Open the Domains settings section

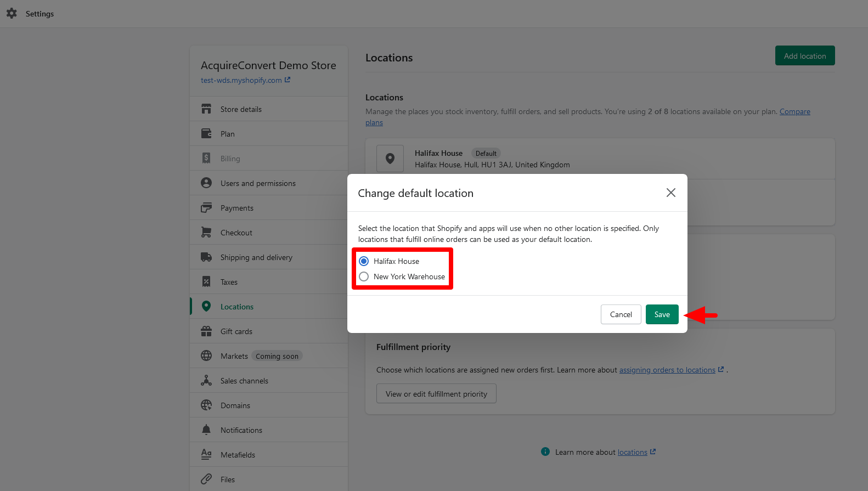click(235, 405)
